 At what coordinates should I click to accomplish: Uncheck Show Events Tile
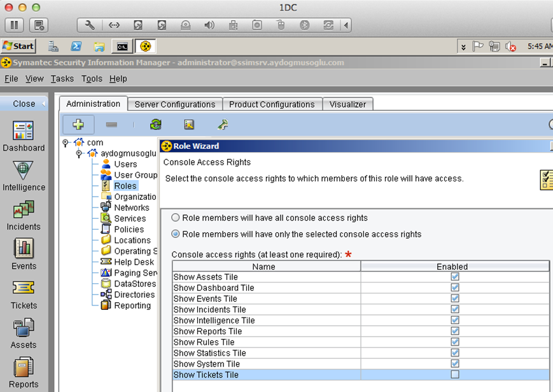[x=455, y=298]
